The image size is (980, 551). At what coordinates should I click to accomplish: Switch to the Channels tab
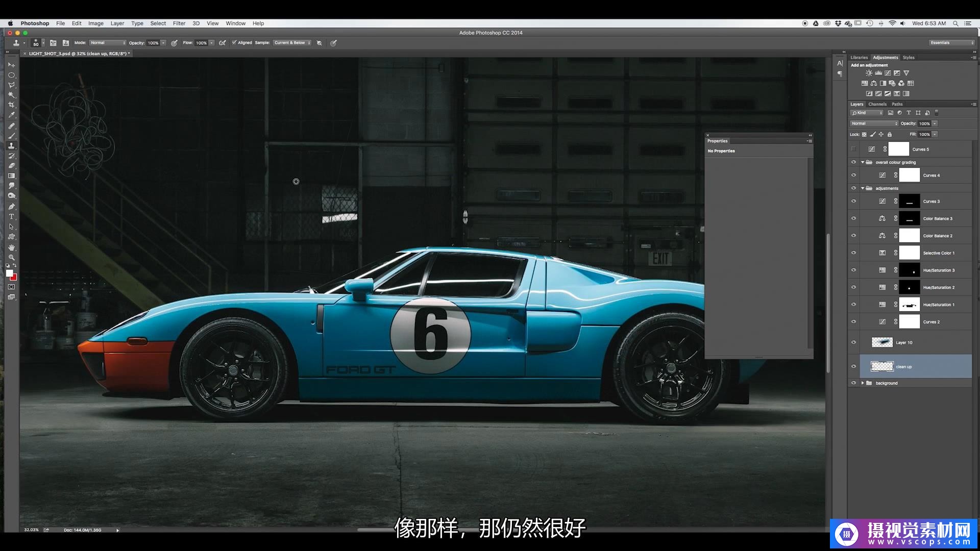(x=877, y=104)
